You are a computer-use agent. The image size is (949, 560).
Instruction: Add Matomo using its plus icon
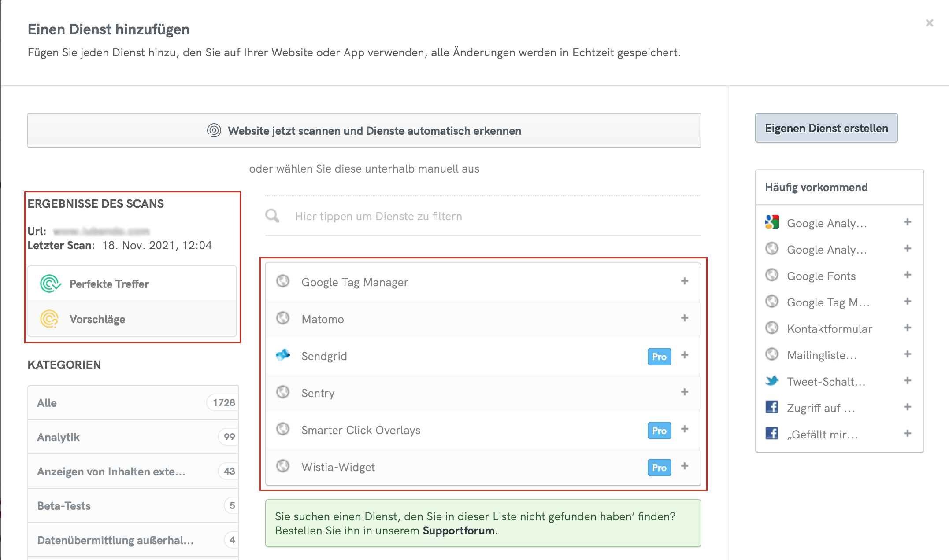[684, 318]
